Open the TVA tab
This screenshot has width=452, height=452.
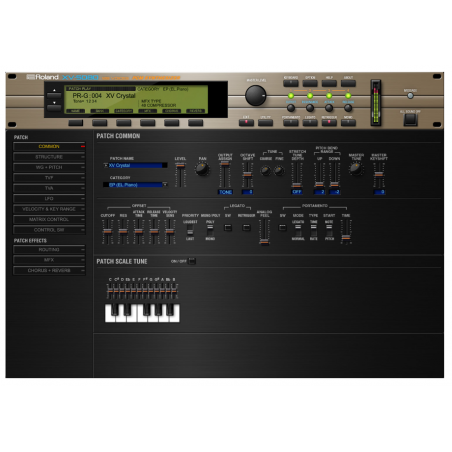click(x=49, y=188)
